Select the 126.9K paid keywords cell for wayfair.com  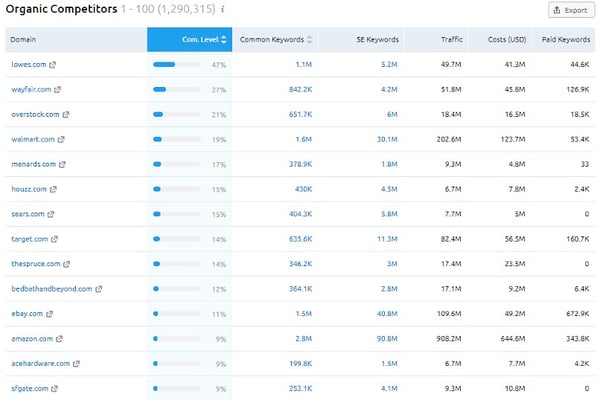[577, 90]
